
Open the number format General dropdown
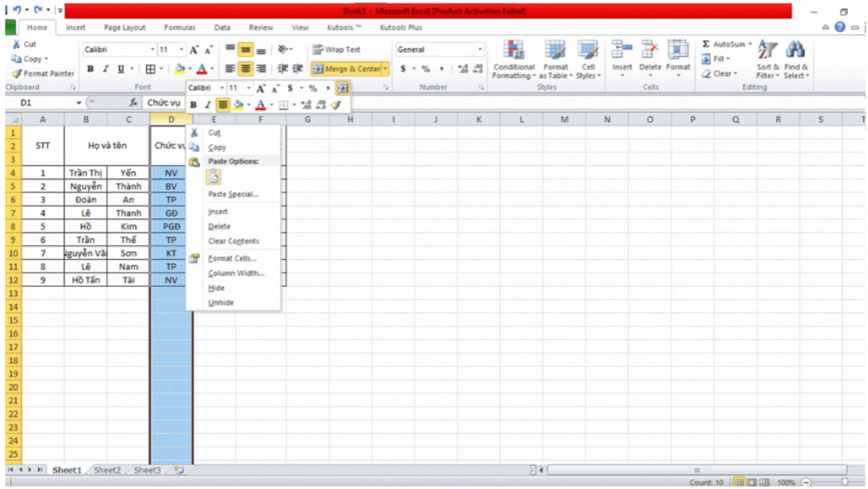tap(480, 50)
